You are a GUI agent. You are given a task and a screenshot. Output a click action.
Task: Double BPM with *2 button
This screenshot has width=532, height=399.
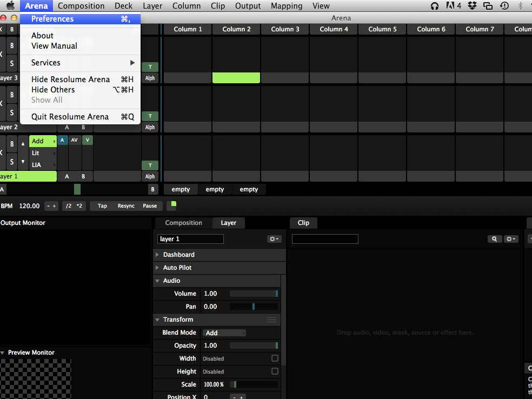(x=79, y=206)
